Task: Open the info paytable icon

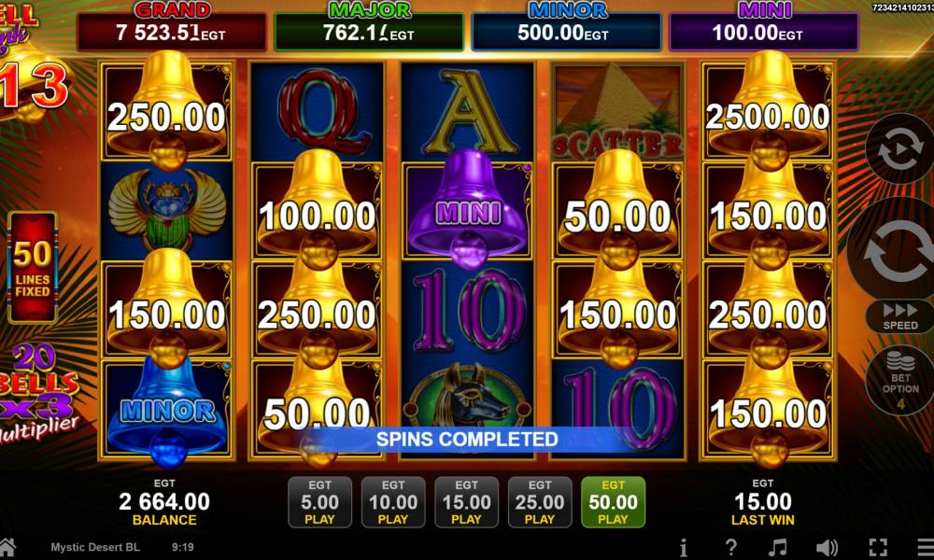Action: (x=684, y=547)
